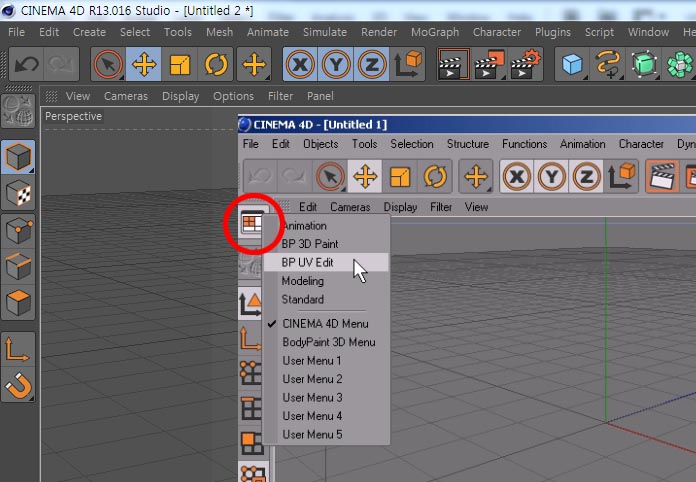The image size is (696, 482).
Task: Click Live Selection arrow in Untitled 1 toolbar
Action: click(330, 177)
